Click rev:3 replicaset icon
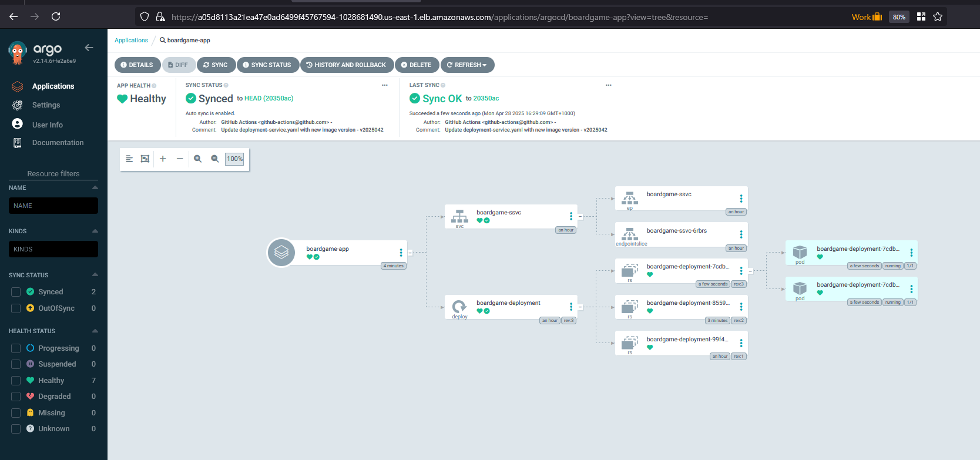 pos(630,270)
